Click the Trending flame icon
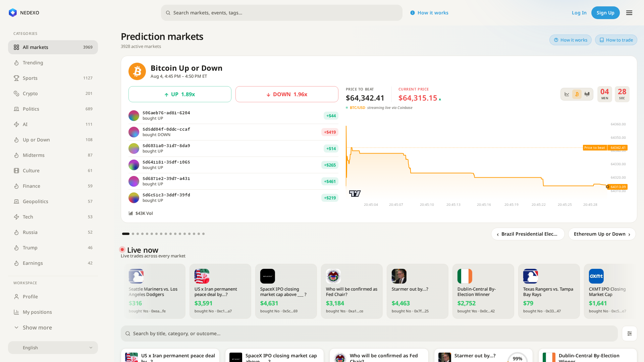 point(16,63)
